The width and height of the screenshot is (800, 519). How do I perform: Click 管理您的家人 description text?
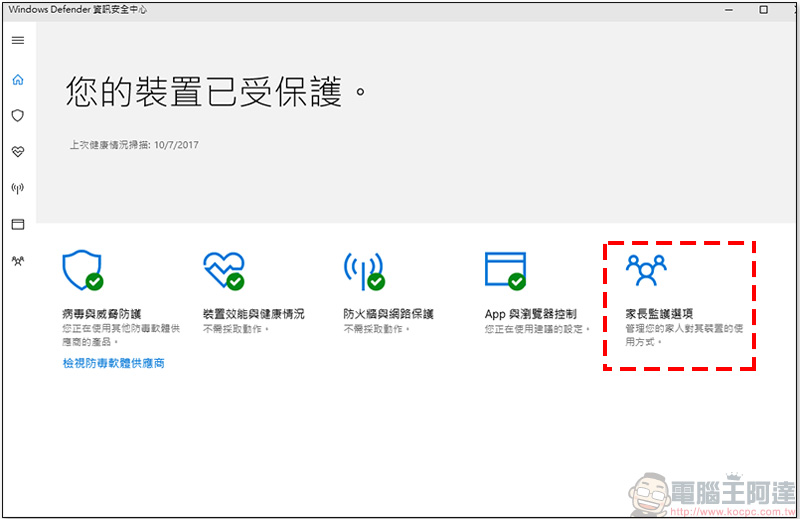coord(684,335)
